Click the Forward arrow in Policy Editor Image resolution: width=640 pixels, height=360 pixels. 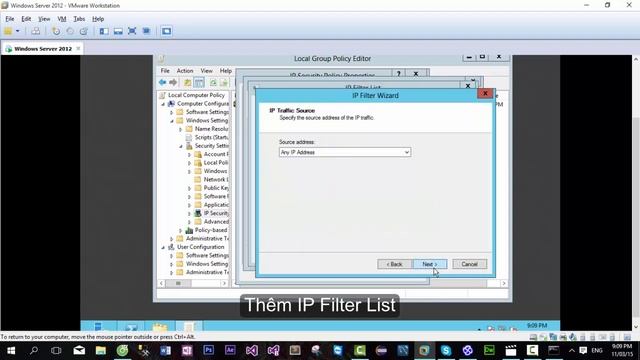173,82
